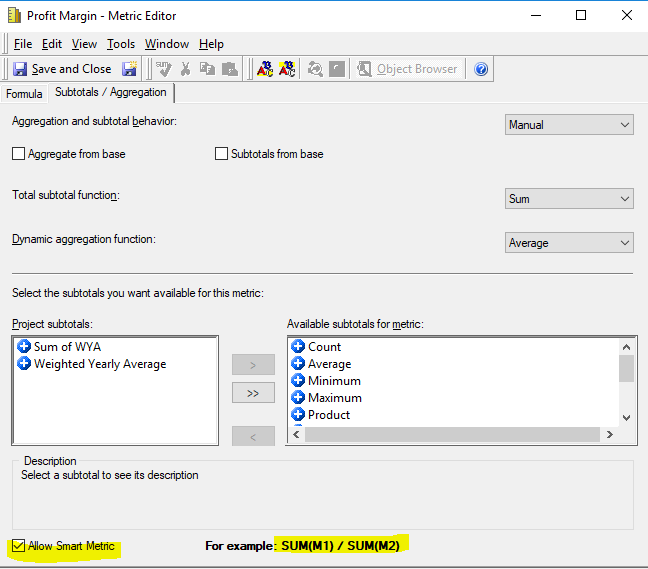
Task: Click the available subtotals scroll down arrow
Action: click(627, 417)
